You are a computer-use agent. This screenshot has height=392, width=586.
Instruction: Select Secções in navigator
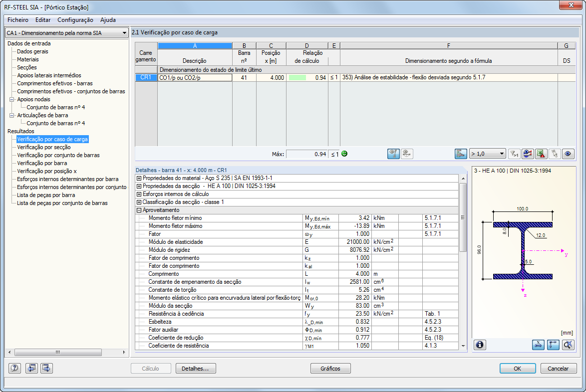[x=27, y=67]
